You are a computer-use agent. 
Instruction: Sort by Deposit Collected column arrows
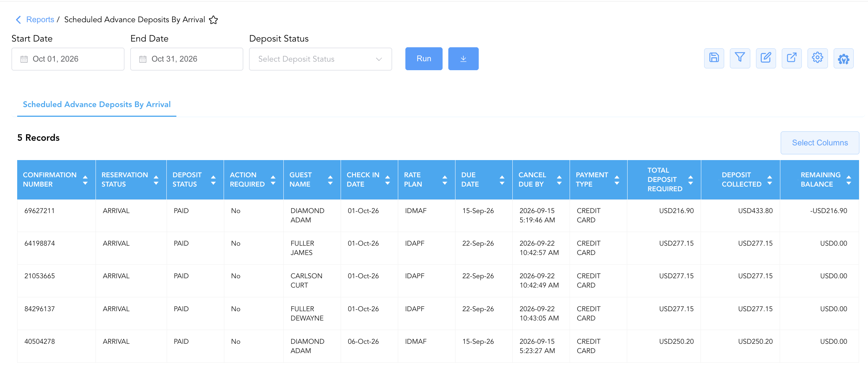pos(770,180)
